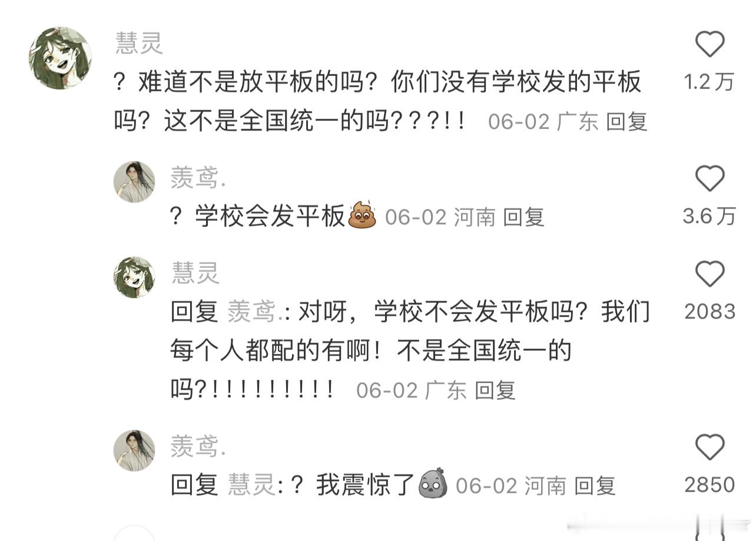Open 羡鸢's avatar beside the 学校会发平板 comment
Viewport: 756px width, 541px height.
(x=134, y=182)
